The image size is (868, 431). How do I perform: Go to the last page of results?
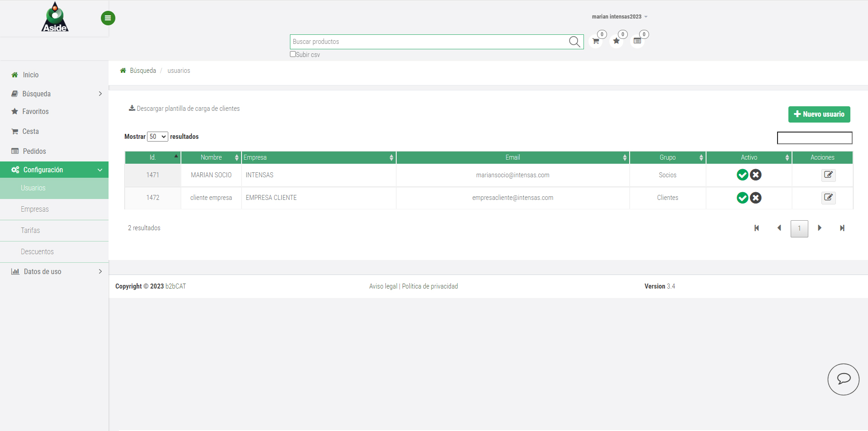click(842, 228)
